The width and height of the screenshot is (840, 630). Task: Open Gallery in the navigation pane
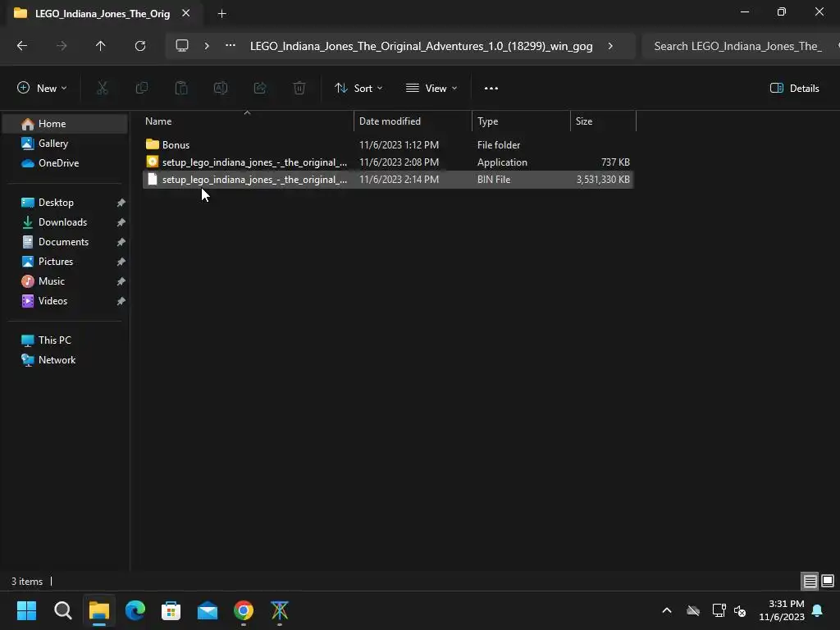click(66, 144)
